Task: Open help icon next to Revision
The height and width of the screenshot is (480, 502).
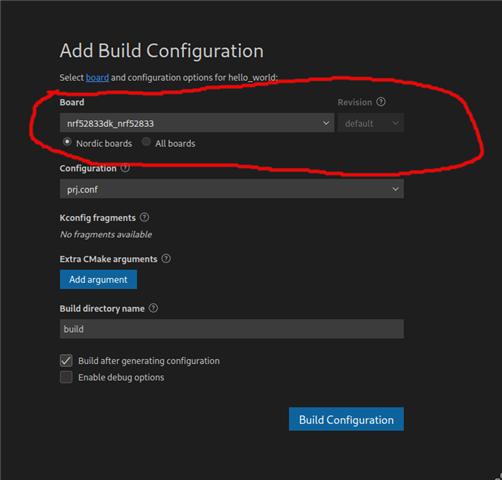Action: pos(381,102)
